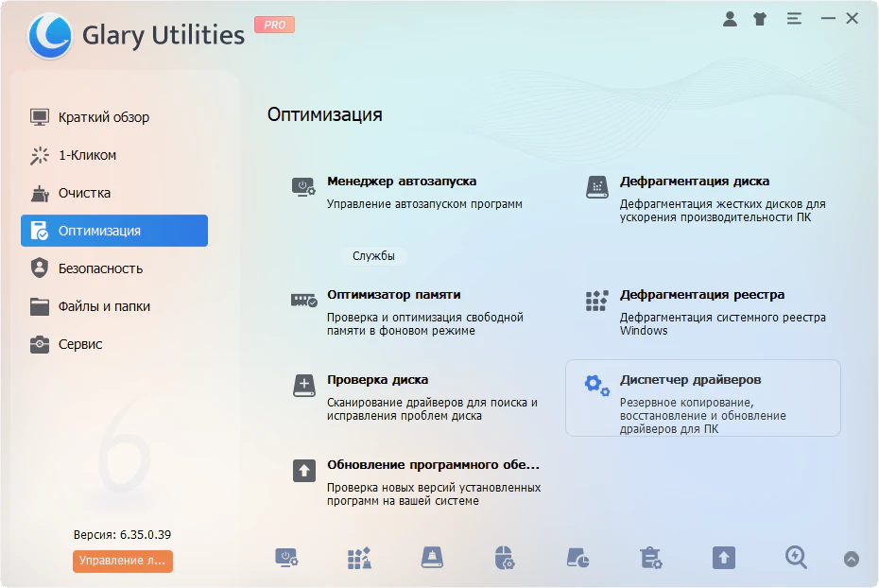Click the Службы button

(373, 256)
